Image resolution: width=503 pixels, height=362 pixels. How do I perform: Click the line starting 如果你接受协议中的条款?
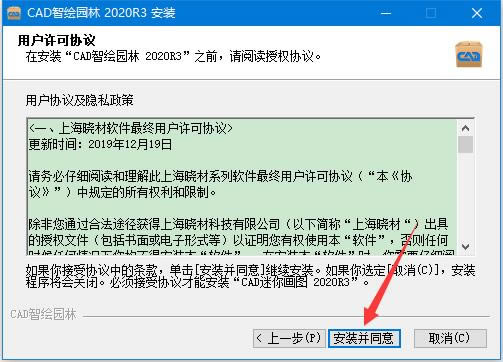click(250, 270)
